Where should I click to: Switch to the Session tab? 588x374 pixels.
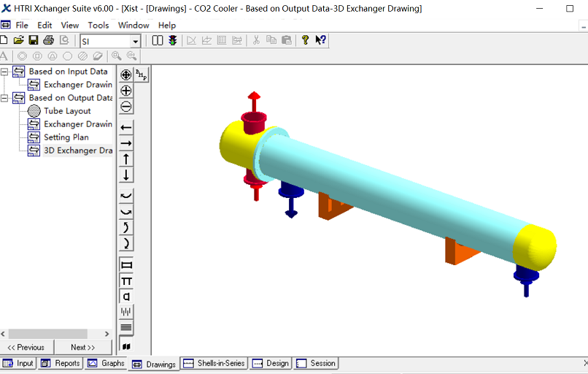pos(316,364)
